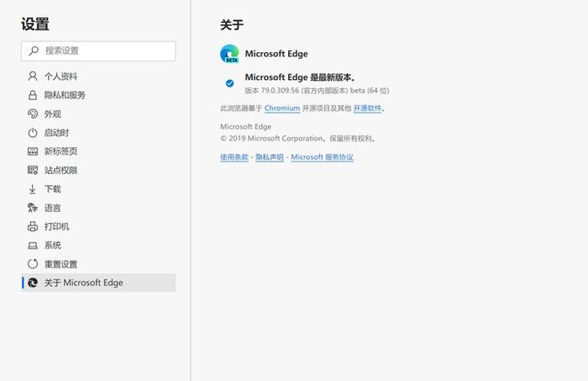Open the 隐私声明 link
Viewport: 588px width, 381px height.
tap(270, 157)
